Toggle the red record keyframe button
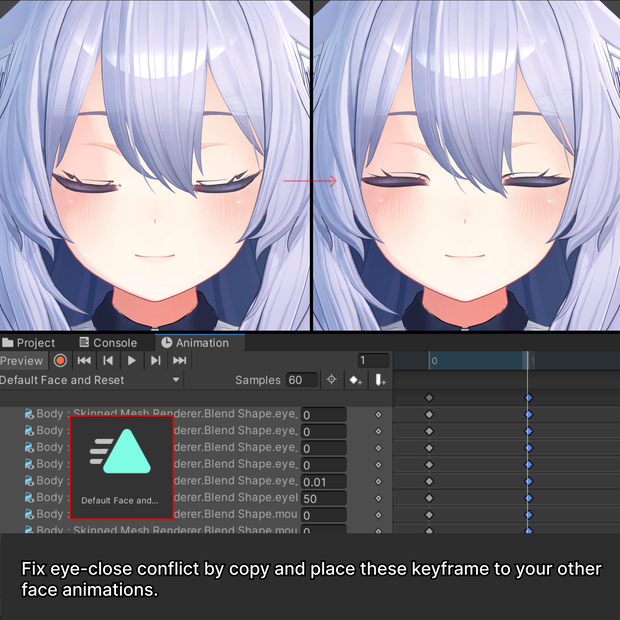620x620 pixels. [x=60, y=361]
